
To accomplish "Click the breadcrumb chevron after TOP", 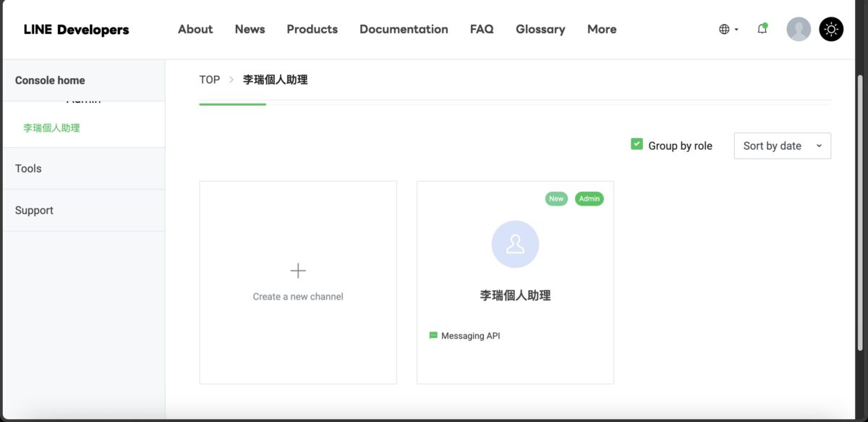I will point(231,80).
